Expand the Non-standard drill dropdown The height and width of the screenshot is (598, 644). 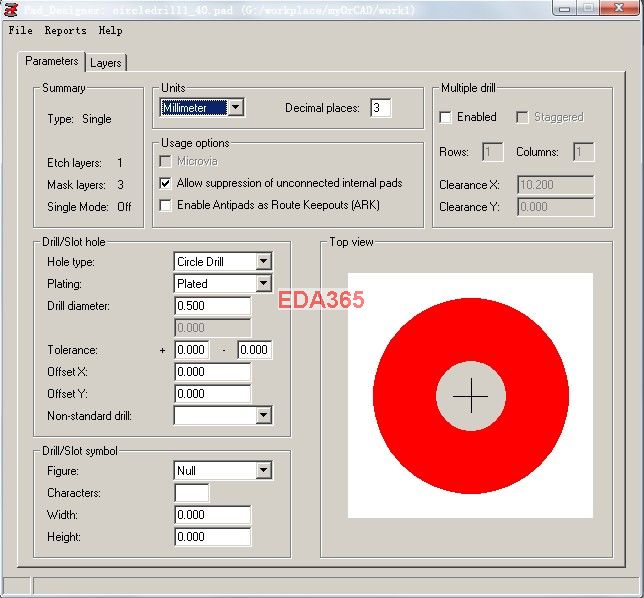click(223, 416)
